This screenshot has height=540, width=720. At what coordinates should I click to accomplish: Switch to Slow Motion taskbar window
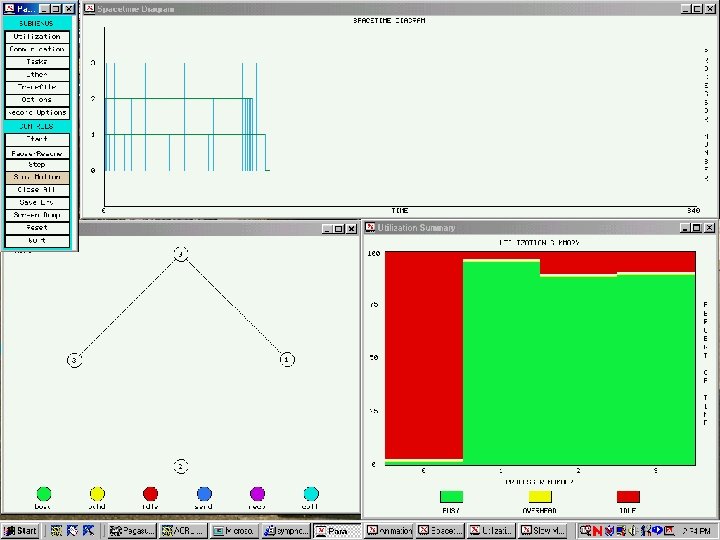[x=544, y=531]
